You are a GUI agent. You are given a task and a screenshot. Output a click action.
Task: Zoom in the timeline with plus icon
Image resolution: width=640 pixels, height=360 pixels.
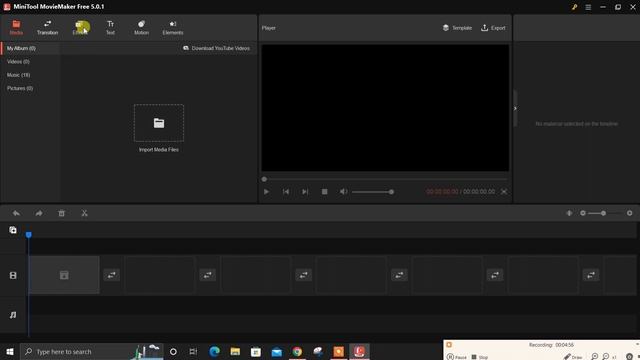click(x=629, y=213)
